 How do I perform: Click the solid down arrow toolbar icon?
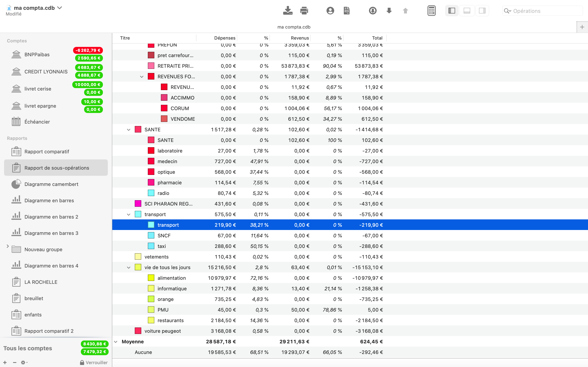tap(389, 11)
